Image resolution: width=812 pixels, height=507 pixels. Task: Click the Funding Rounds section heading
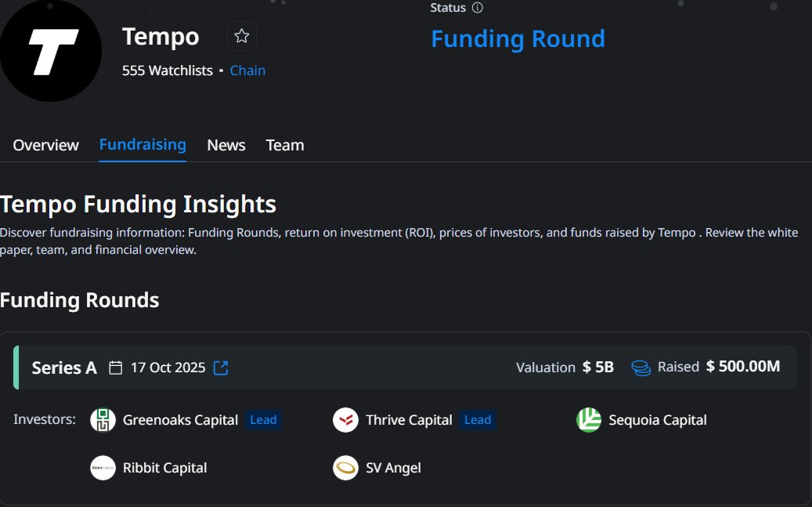point(79,300)
